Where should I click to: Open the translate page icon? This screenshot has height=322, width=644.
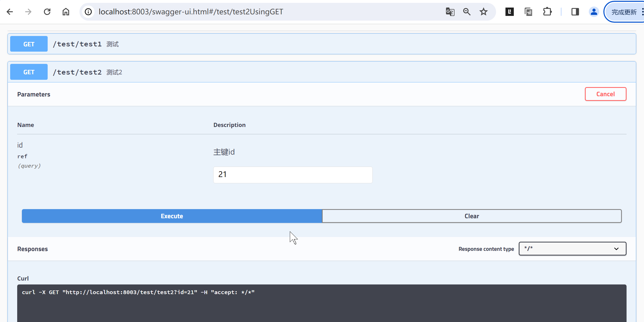[x=450, y=12]
